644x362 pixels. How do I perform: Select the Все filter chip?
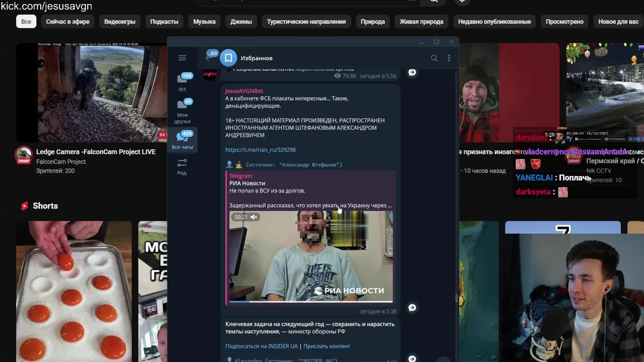pyautogui.click(x=26, y=22)
